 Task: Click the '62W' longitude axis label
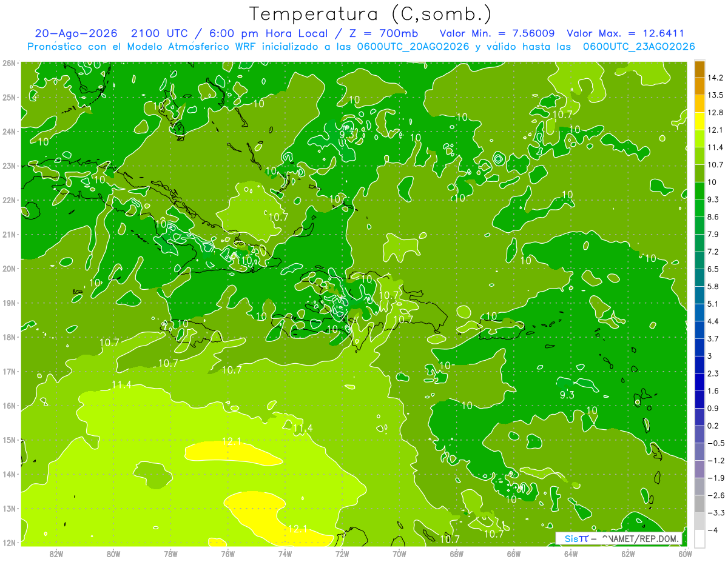click(x=628, y=554)
